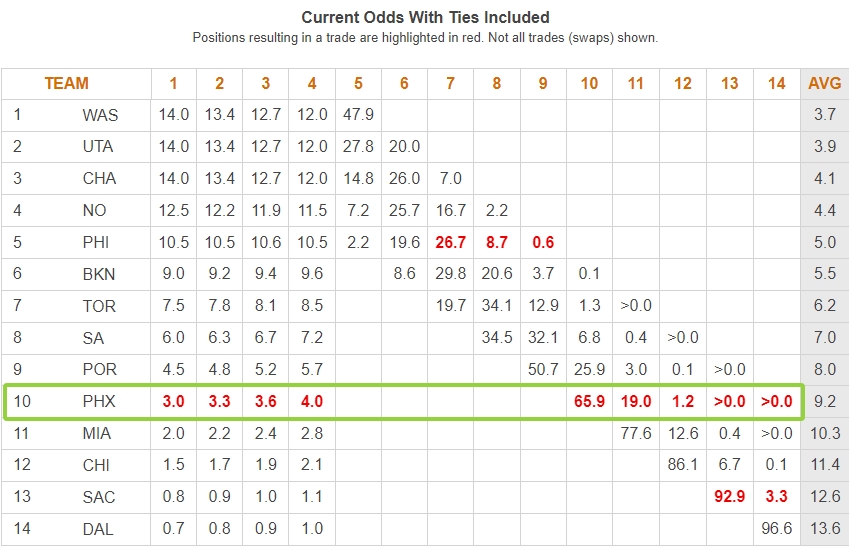Image resolution: width=849 pixels, height=546 pixels.
Task: Click the pick 7 column header
Action: point(450,84)
